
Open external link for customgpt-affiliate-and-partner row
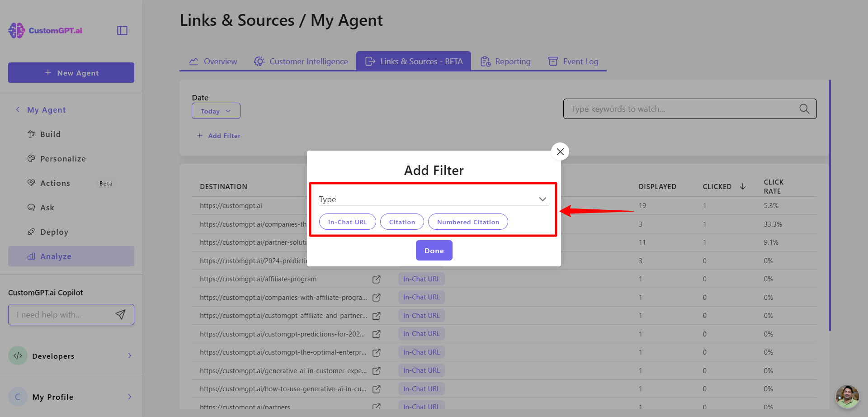(x=376, y=316)
